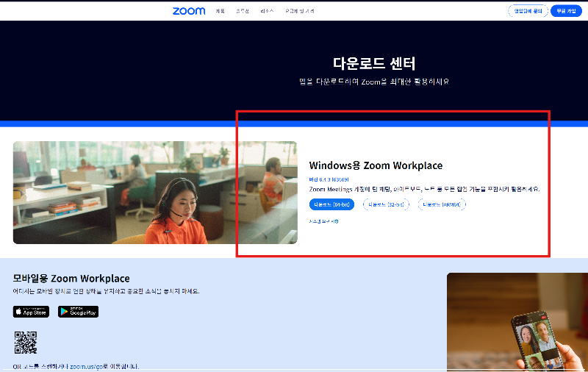This screenshot has width=588, height=372.
Task: Follow the zoom.us/go link
Action: pyautogui.click(x=86, y=366)
